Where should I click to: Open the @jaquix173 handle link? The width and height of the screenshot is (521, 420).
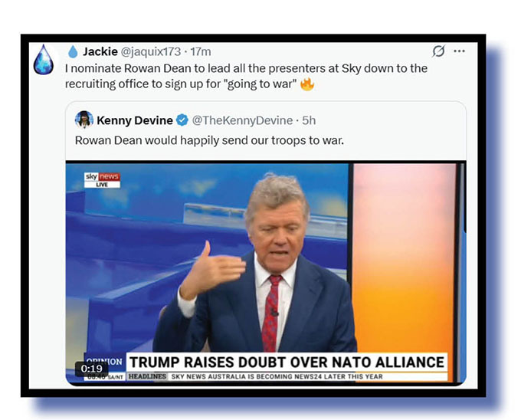[150, 51]
